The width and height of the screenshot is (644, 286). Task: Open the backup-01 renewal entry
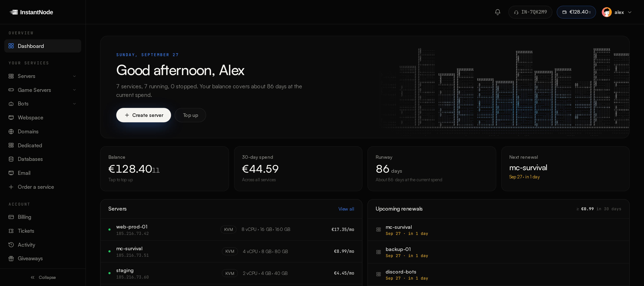tap(499, 252)
